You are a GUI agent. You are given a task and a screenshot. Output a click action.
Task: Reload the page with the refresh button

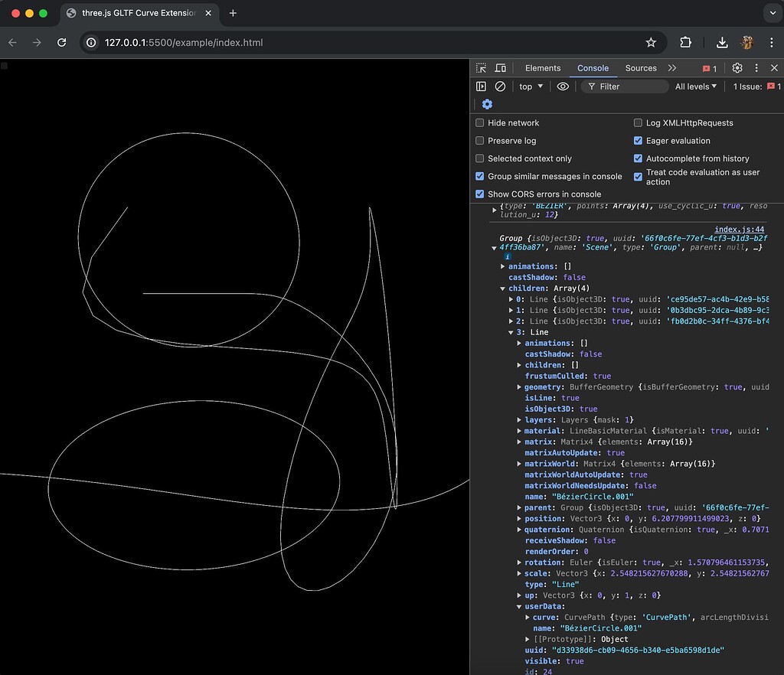pos(62,42)
